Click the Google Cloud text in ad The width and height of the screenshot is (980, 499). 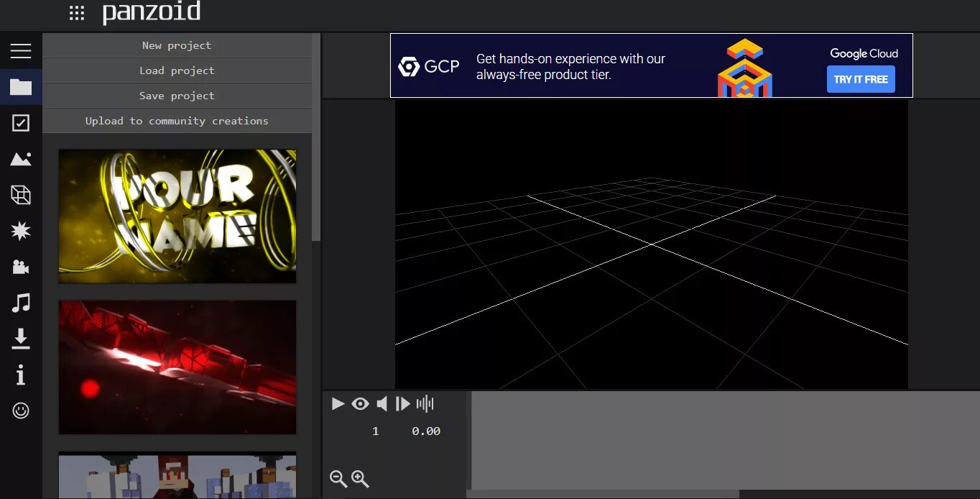[x=864, y=53]
